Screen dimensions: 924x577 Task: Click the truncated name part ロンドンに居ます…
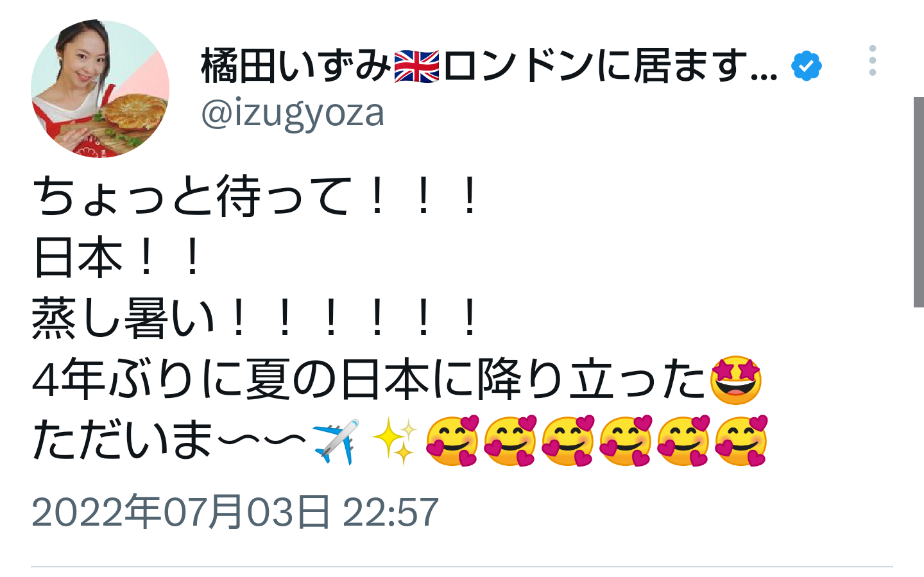(610, 65)
